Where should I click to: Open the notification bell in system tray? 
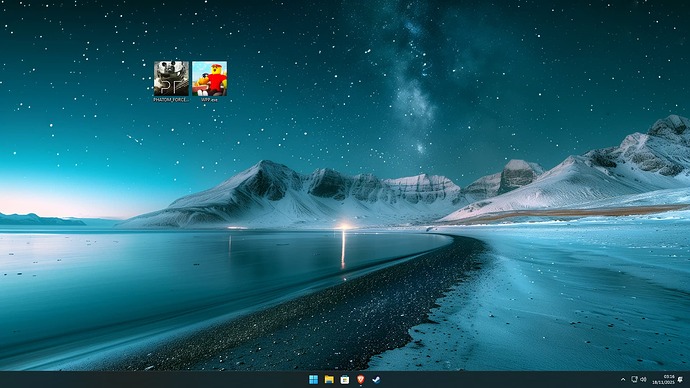click(681, 379)
